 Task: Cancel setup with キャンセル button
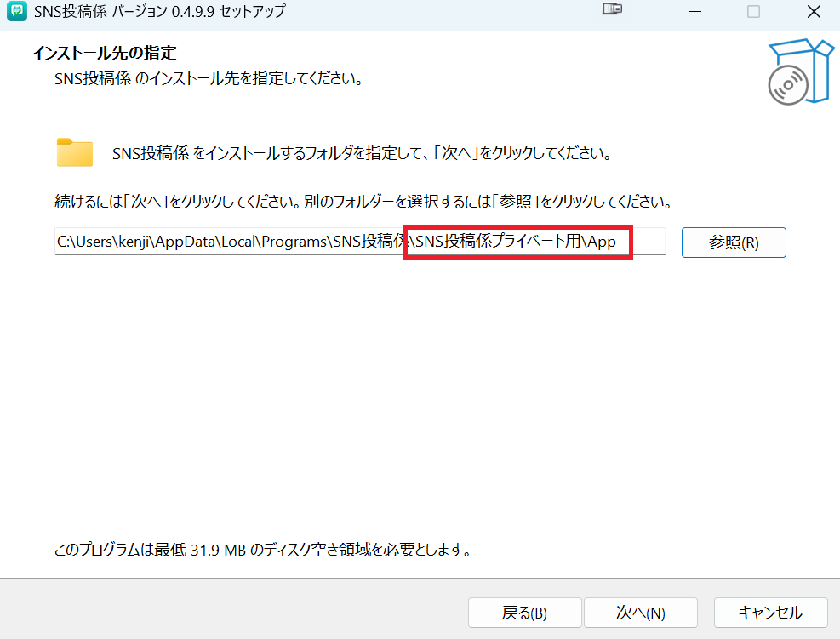point(770,613)
